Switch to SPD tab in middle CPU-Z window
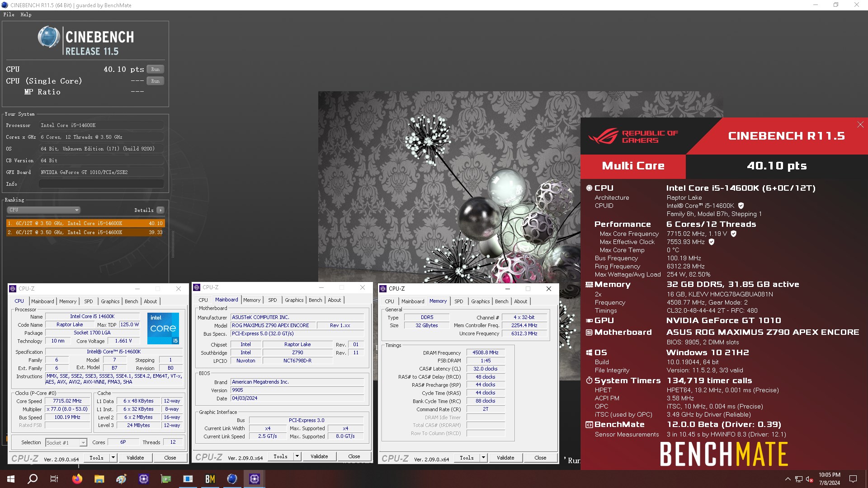868x488 pixels. pyautogui.click(x=273, y=300)
